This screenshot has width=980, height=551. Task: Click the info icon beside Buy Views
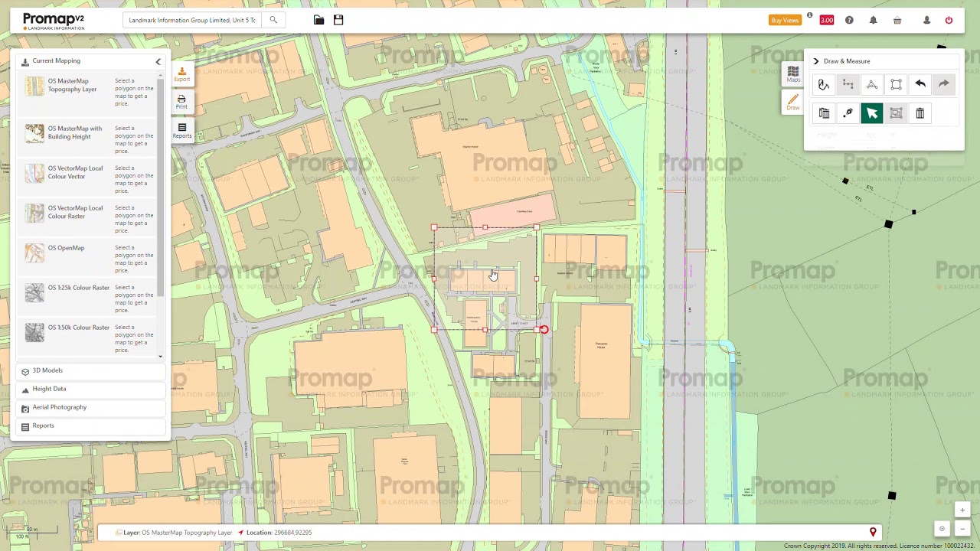809,15
